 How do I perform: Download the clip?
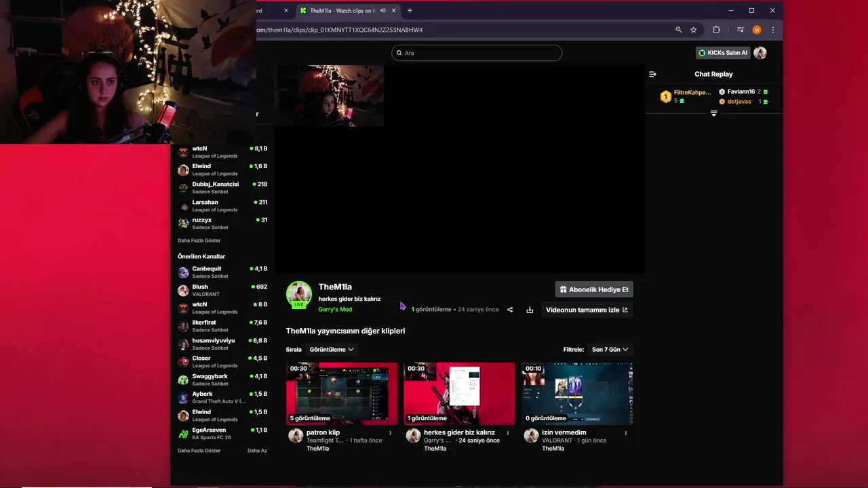pyautogui.click(x=530, y=310)
